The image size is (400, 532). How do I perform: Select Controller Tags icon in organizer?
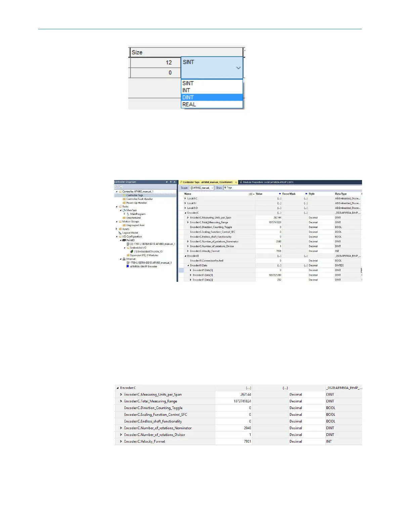[x=124, y=195]
